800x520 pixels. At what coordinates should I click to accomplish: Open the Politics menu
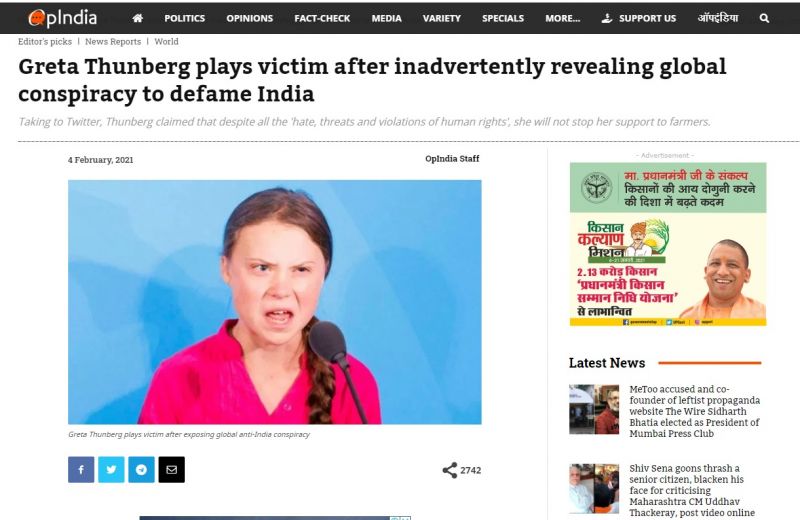coord(184,18)
